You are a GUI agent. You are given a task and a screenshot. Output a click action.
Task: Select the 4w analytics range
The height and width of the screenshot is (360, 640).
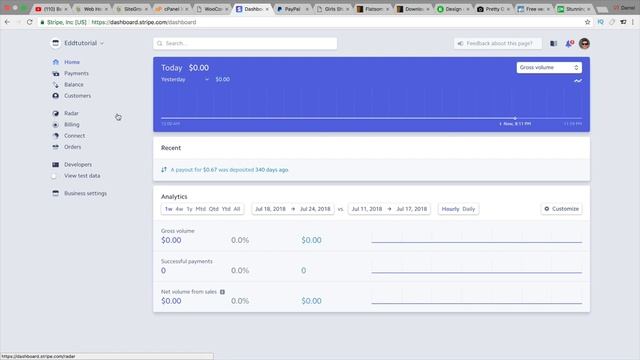click(x=179, y=209)
